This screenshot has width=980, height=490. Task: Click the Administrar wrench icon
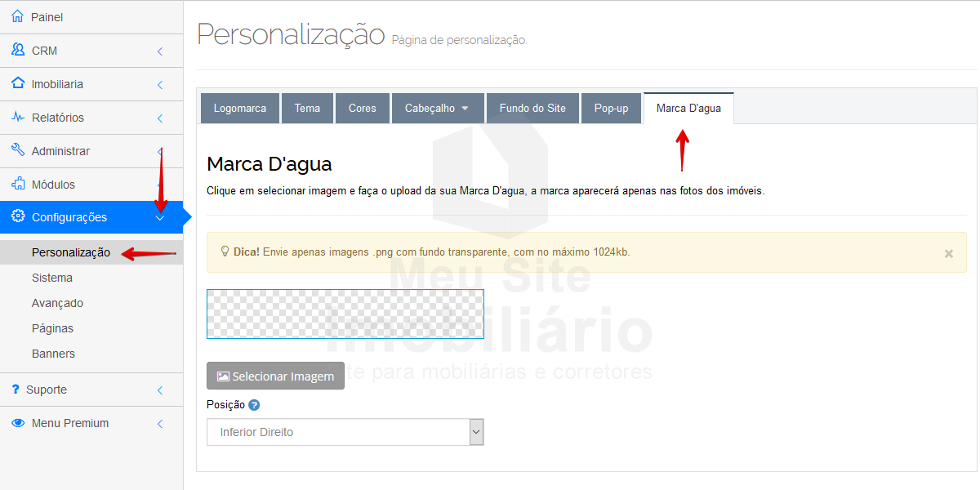(x=18, y=150)
